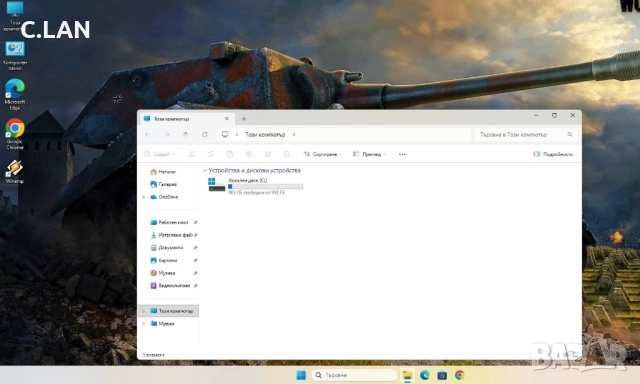Click pin icon next to Документи

coord(196,248)
